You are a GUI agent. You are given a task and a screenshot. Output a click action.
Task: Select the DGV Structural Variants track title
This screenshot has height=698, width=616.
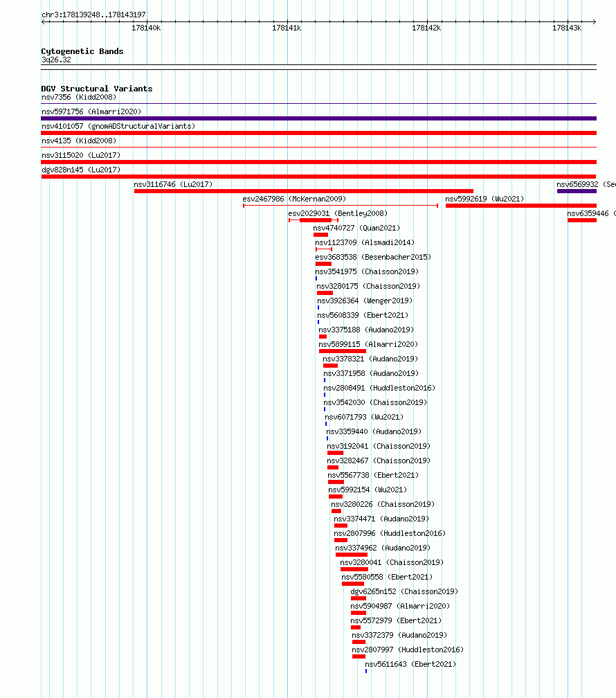97,89
